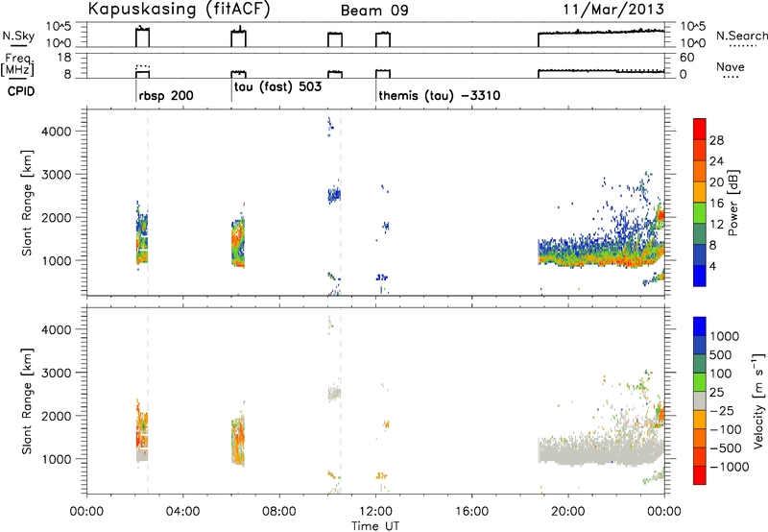Click the velocity echo cluster near 02:00 UT
This screenshot has height=532, width=768.
pyautogui.click(x=142, y=433)
